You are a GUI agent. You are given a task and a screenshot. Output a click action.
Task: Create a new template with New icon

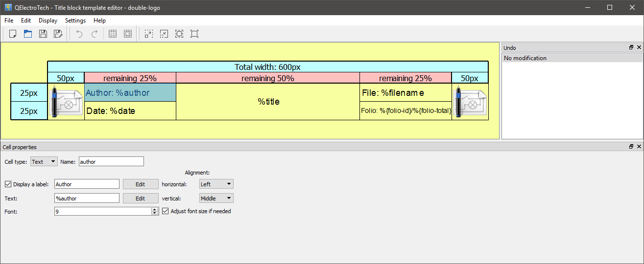pos(13,34)
